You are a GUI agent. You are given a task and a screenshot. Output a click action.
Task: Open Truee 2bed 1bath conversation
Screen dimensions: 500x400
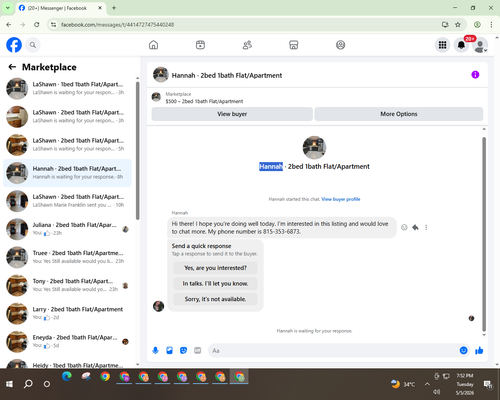(x=67, y=257)
